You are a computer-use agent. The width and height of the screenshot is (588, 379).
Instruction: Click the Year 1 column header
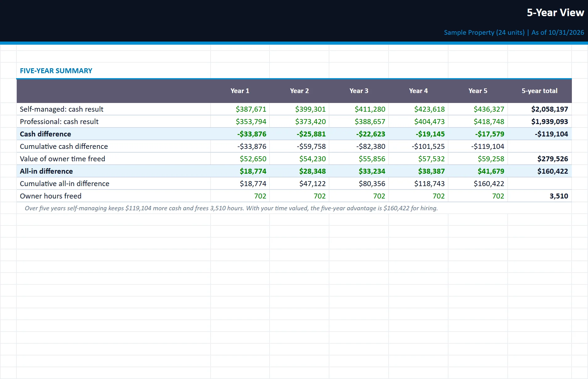240,91
